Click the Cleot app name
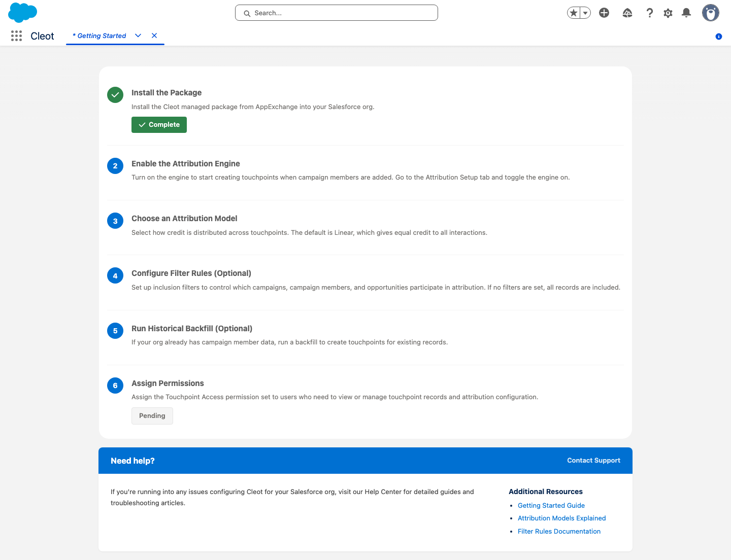Screen dimensions: 731x560 42,36
